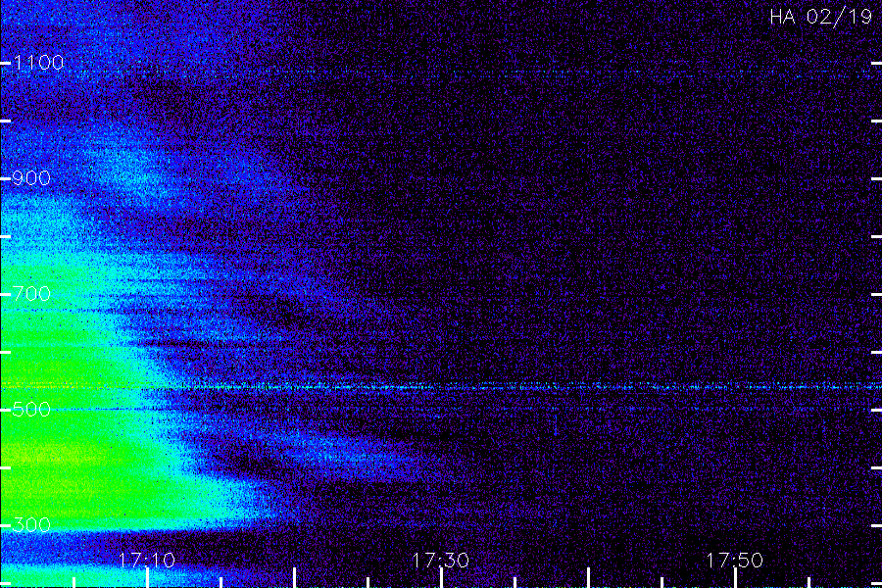Click the 500 frequency axis label
Screen dimensions: 882x588
point(31,409)
